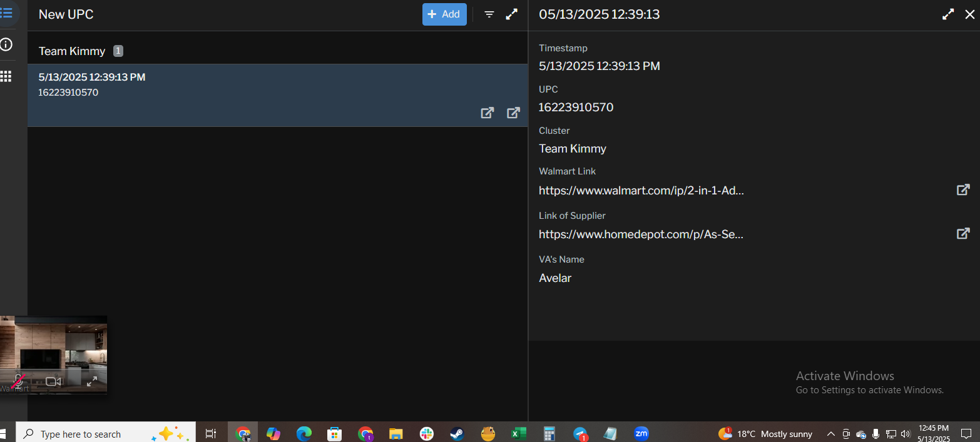Viewport: 980px width, 442px height.
Task: Expand the New UPC list panel
Action: tap(512, 14)
